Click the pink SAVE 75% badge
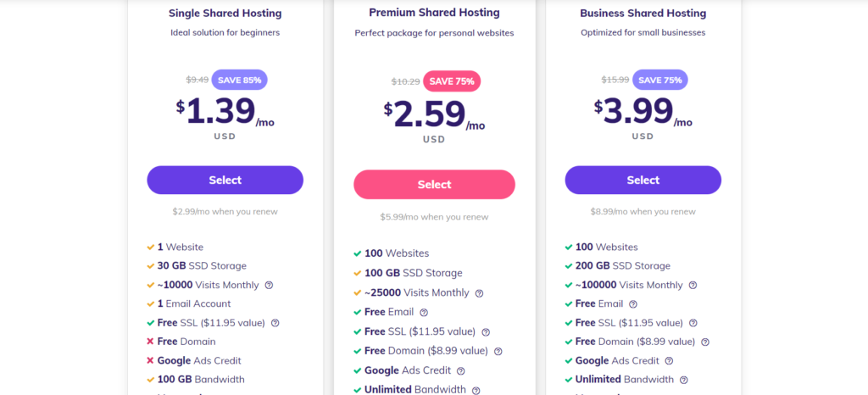The image size is (868, 395). [452, 81]
